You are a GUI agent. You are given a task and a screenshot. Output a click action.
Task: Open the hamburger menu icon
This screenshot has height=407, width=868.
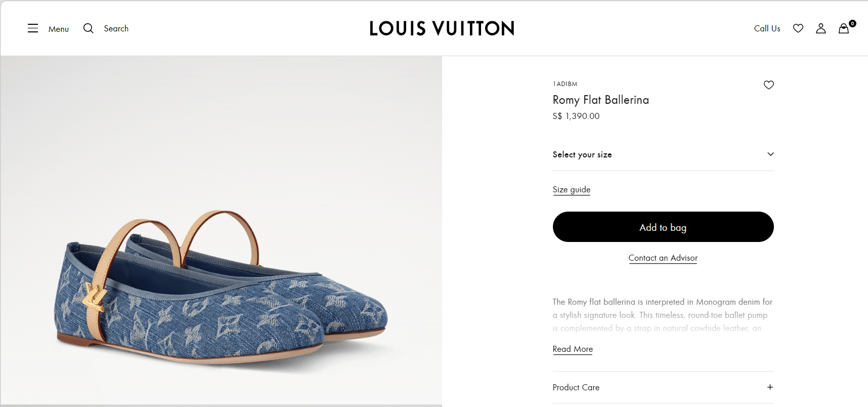point(33,28)
